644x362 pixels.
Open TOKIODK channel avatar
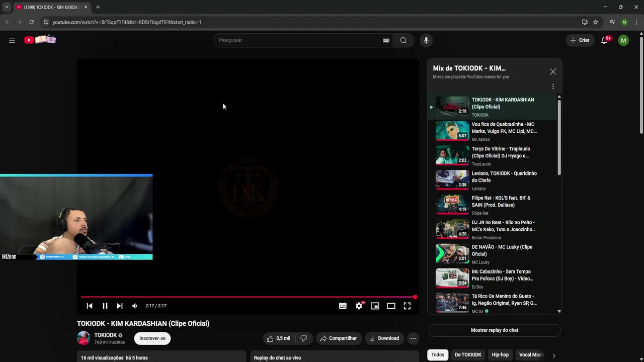84,338
